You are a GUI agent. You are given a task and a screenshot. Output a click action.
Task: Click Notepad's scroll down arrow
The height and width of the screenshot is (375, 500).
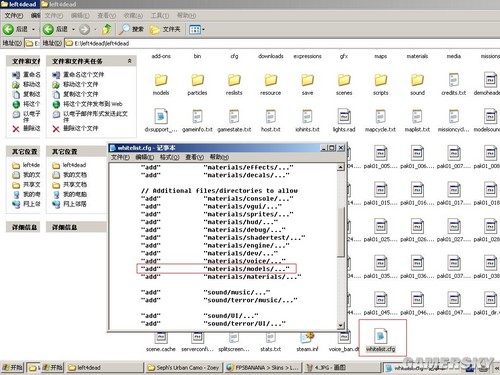pyautogui.click(x=341, y=325)
